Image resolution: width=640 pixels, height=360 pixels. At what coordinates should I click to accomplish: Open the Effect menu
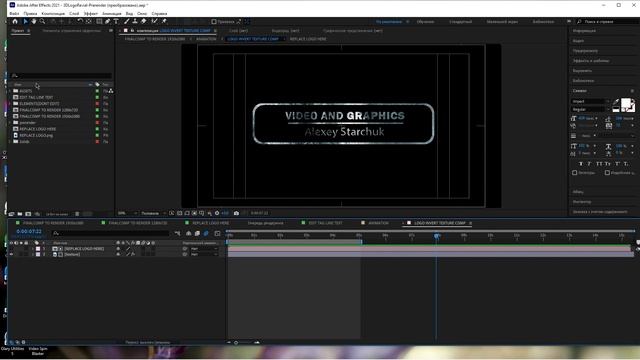[91, 13]
